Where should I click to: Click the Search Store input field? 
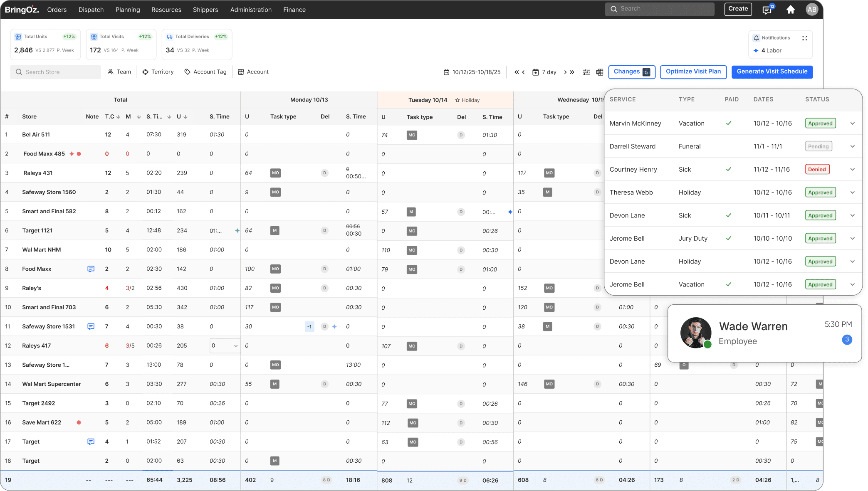[56, 72]
